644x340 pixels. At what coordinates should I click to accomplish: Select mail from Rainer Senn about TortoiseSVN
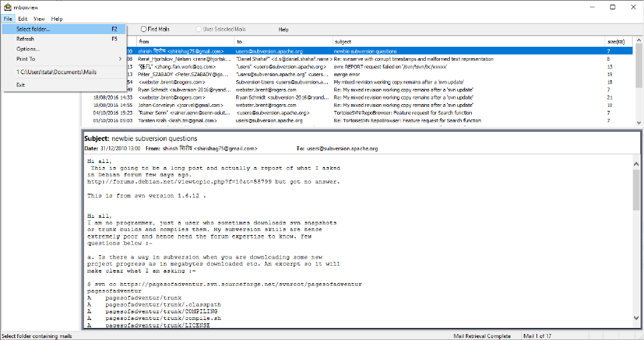tap(357, 113)
